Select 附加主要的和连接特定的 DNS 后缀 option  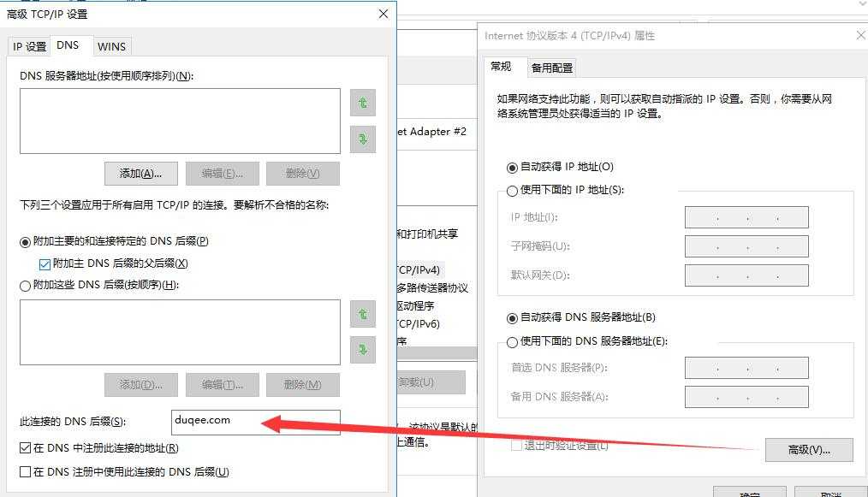[114, 241]
